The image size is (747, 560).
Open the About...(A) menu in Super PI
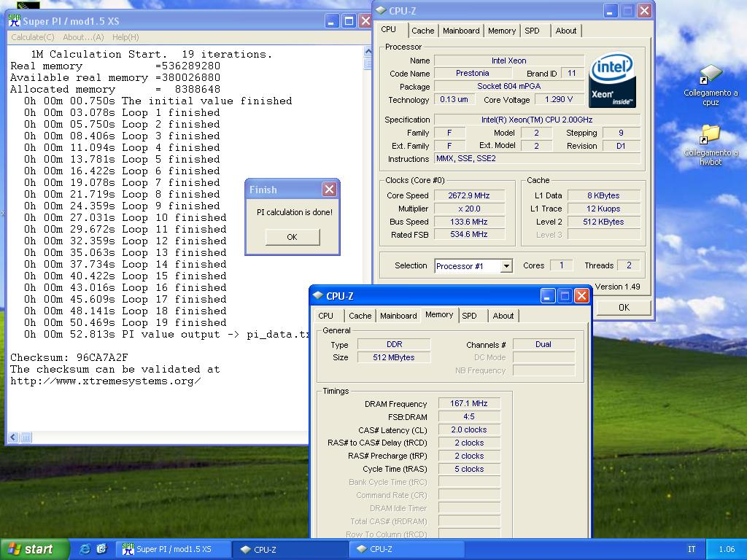point(83,37)
